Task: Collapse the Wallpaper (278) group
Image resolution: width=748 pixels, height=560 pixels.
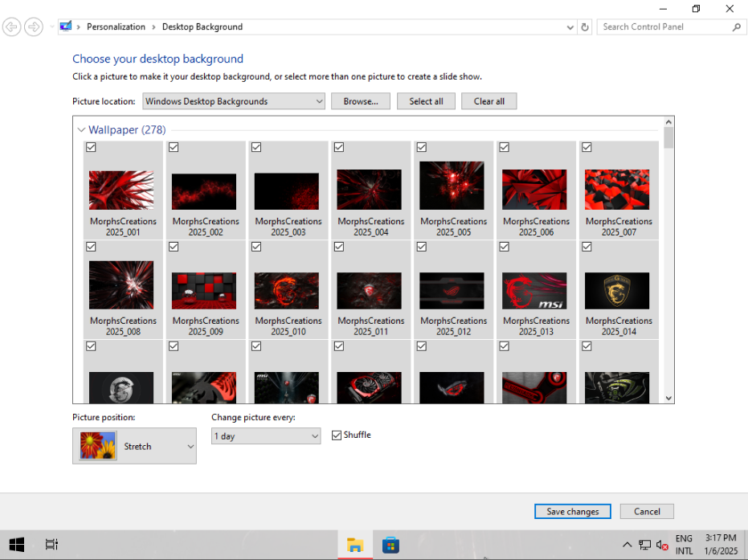Action: [81, 129]
